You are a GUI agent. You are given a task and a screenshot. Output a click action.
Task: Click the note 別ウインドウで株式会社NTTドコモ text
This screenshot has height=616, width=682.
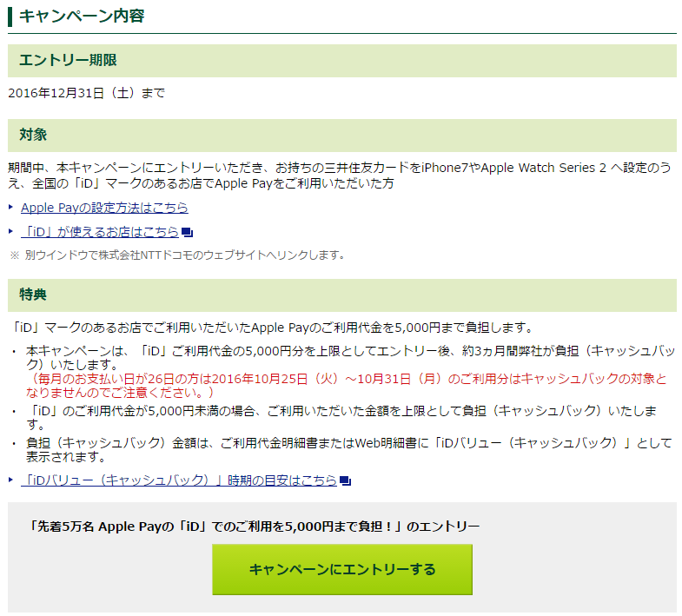click(x=177, y=255)
